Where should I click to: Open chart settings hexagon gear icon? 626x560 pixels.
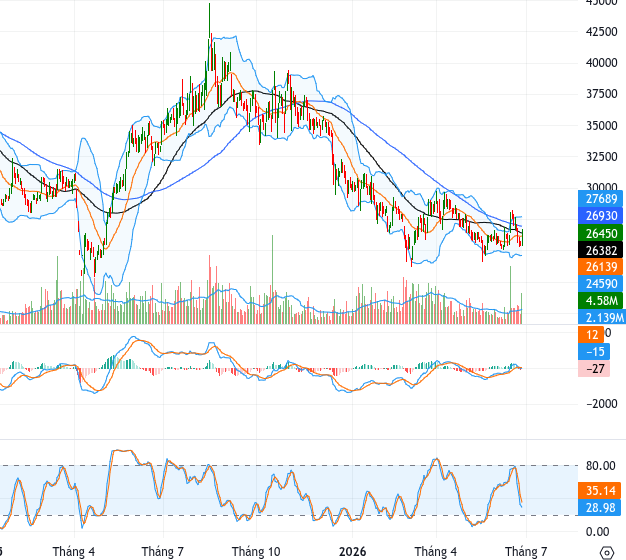click(607, 553)
